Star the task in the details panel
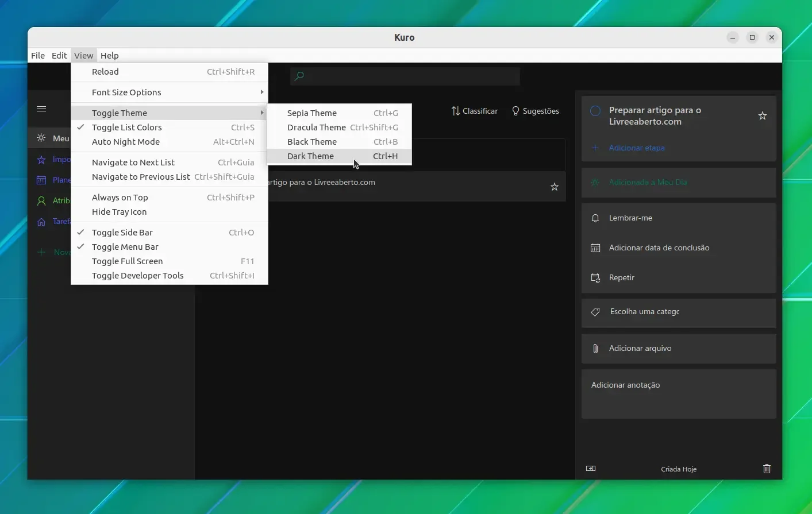812x514 pixels. (x=763, y=116)
